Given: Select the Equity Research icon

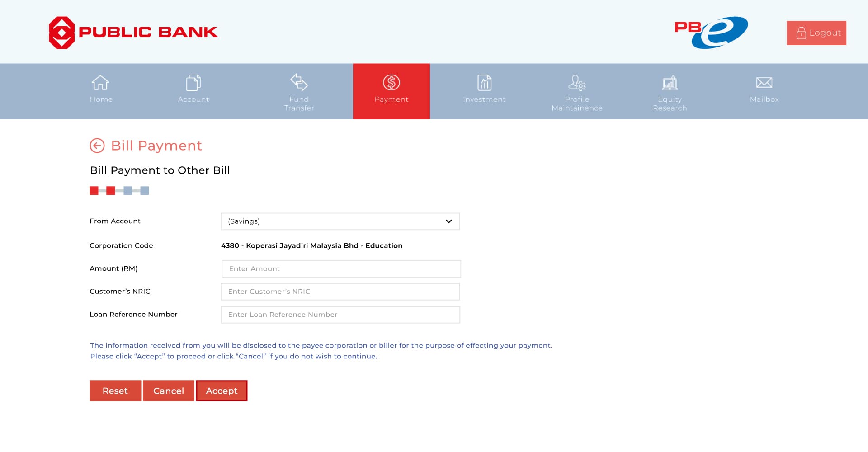Looking at the screenshot, I should click(670, 82).
